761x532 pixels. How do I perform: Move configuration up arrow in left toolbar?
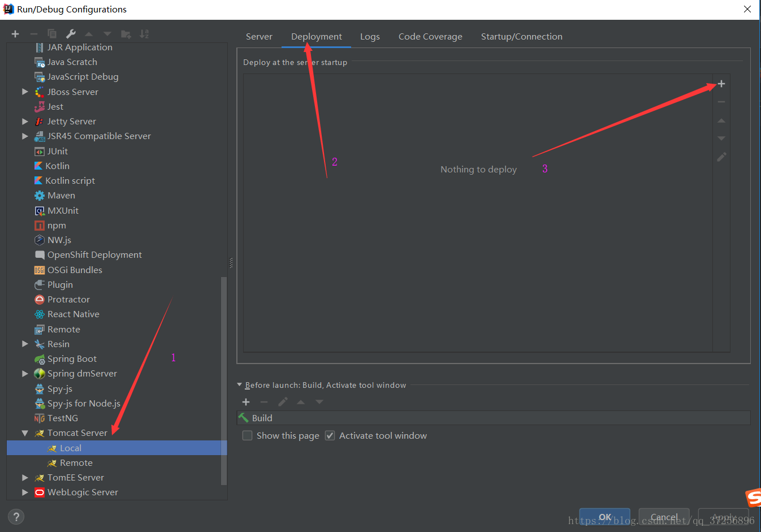click(x=89, y=34)
